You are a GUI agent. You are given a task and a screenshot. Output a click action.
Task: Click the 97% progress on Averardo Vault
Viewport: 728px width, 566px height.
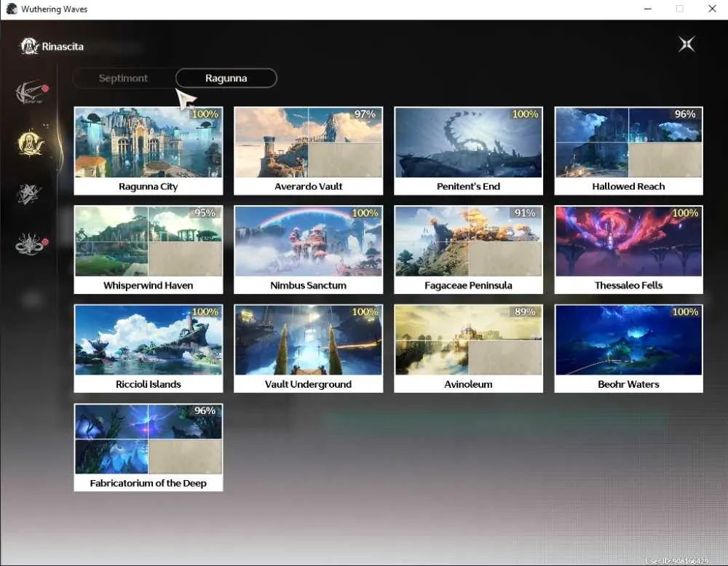click(x=365, y=114)
